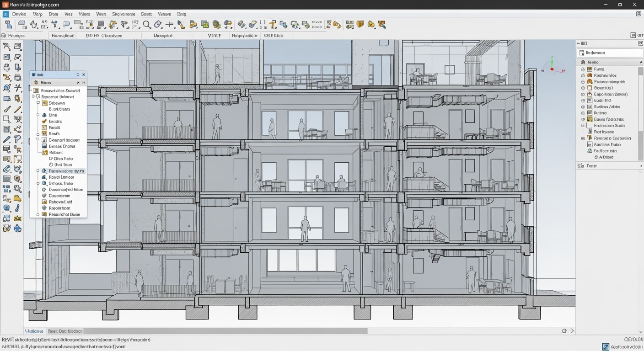The width and height of the screenshot is (644, 351).
Task: Open the View menu in the menu bar
Action: [x=69, y=14]
